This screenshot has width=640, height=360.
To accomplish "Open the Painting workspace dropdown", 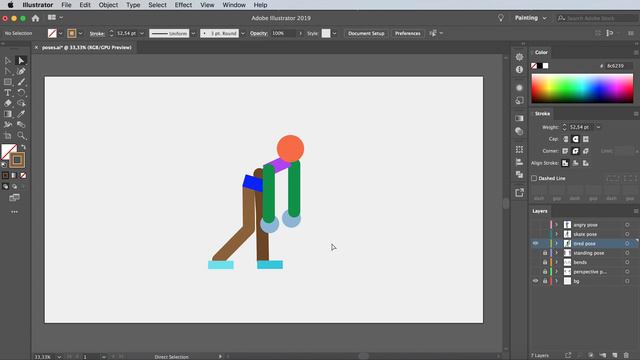I will (530, 18).
